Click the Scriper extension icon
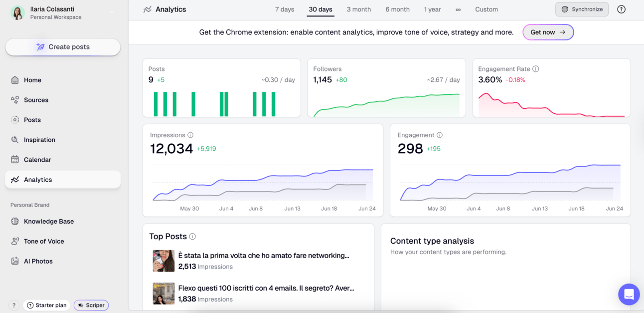The height and width of the screenshot is (313, 644). (x=81, y=305)
